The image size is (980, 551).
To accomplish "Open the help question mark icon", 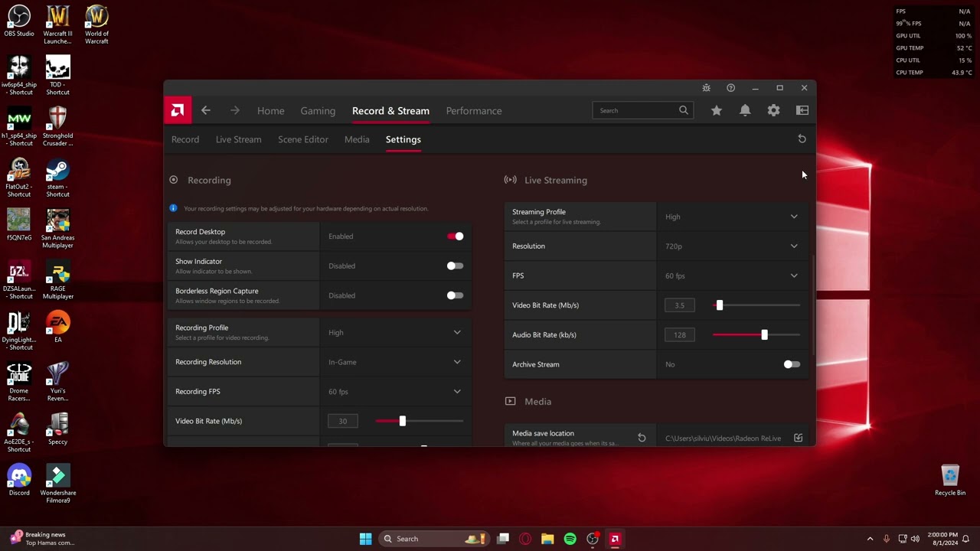I will pyautogui.click(x=730, y=88).
